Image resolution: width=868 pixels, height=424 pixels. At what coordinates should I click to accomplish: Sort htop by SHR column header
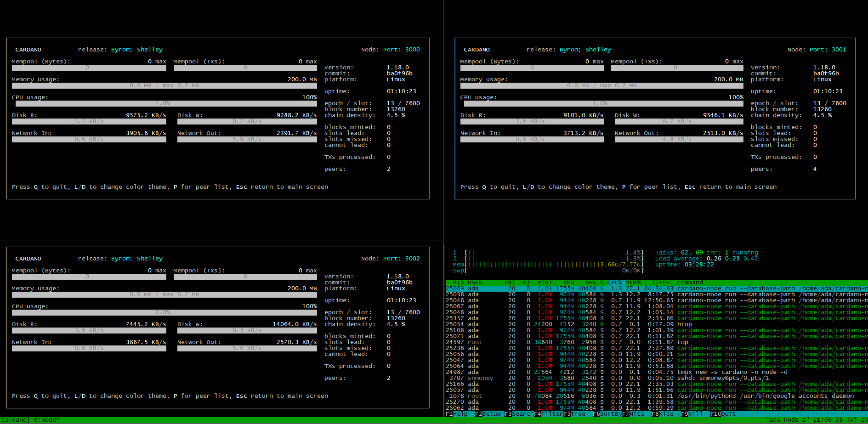coord(591,283)
